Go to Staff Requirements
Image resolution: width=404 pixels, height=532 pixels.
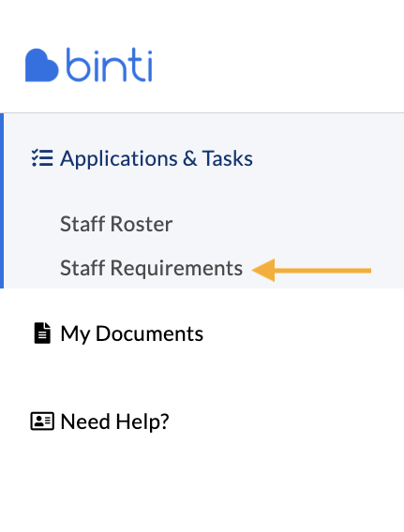point(152,268)
